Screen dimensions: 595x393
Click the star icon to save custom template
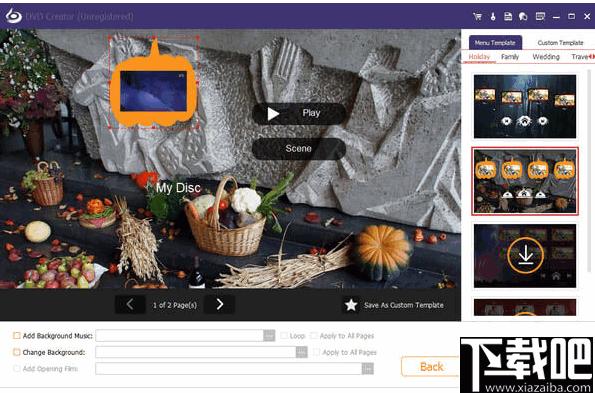[351, 305]
